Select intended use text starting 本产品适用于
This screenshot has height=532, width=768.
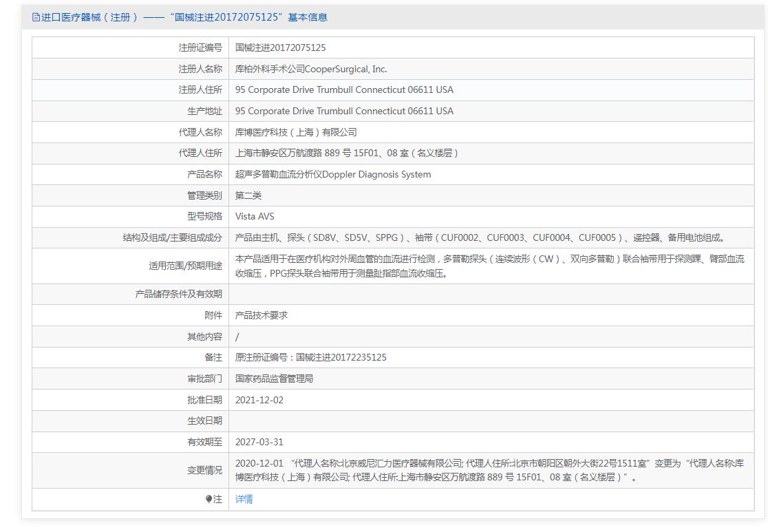click(490, 266)
